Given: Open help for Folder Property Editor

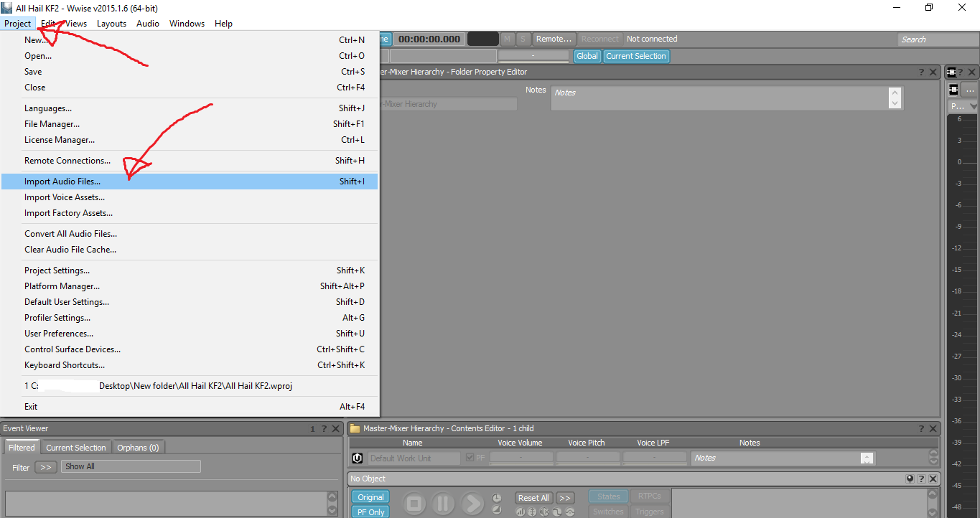Looking at the screenshot, I should [x=921, y=72].
